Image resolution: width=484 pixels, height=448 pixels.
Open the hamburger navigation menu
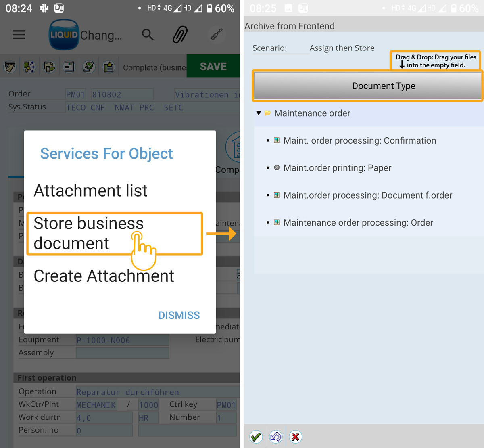click(x=19, y=35)
